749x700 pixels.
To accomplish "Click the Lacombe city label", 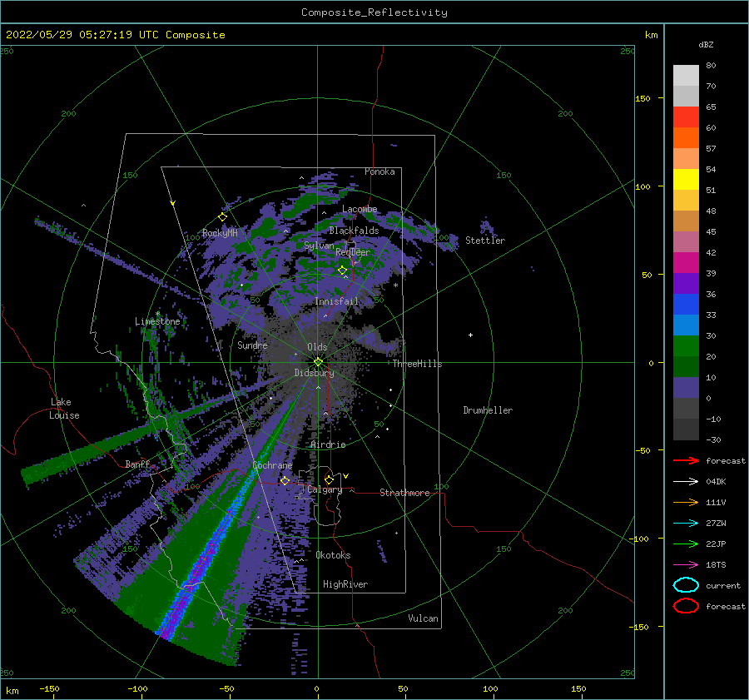I will 360,209.
